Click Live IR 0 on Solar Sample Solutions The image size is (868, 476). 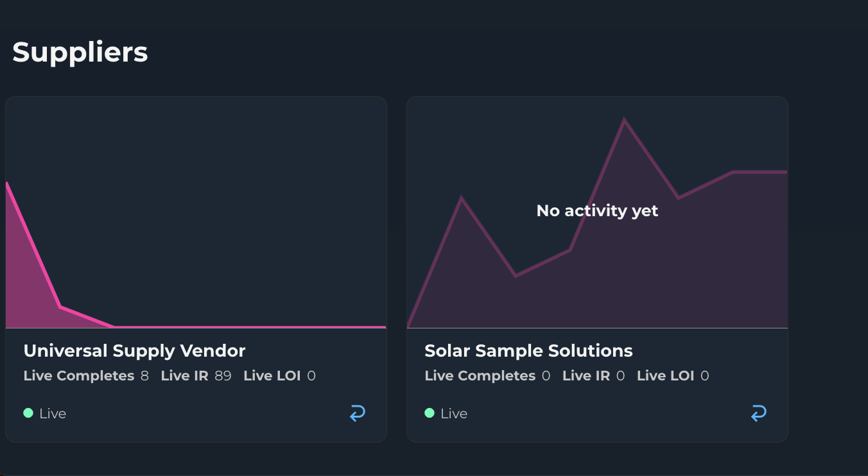coord(593,376)
